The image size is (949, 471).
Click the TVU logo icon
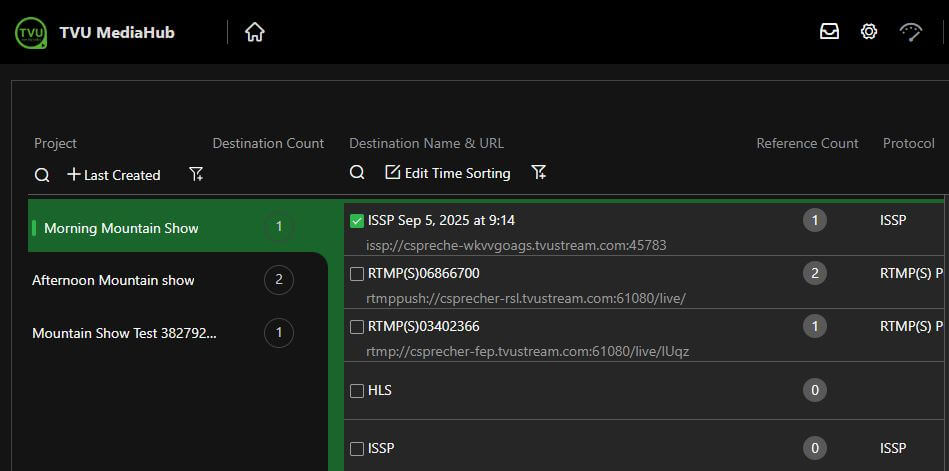click(x=31, y=32)
